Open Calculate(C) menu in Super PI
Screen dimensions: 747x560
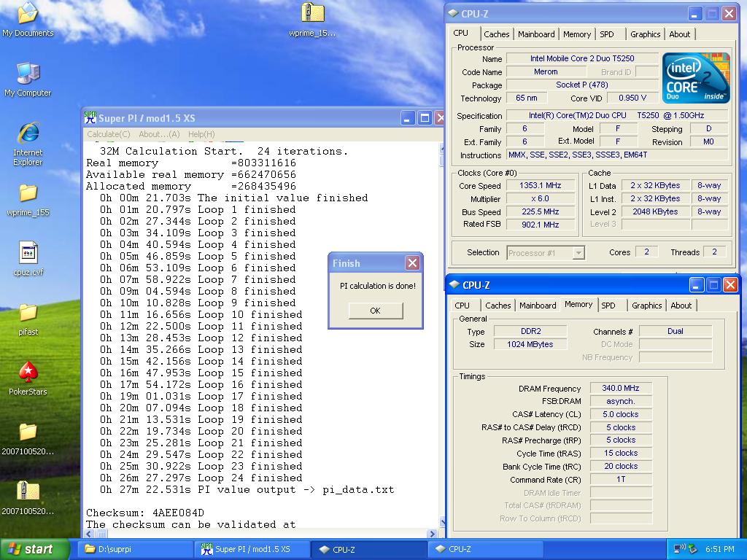pos(109,134)
